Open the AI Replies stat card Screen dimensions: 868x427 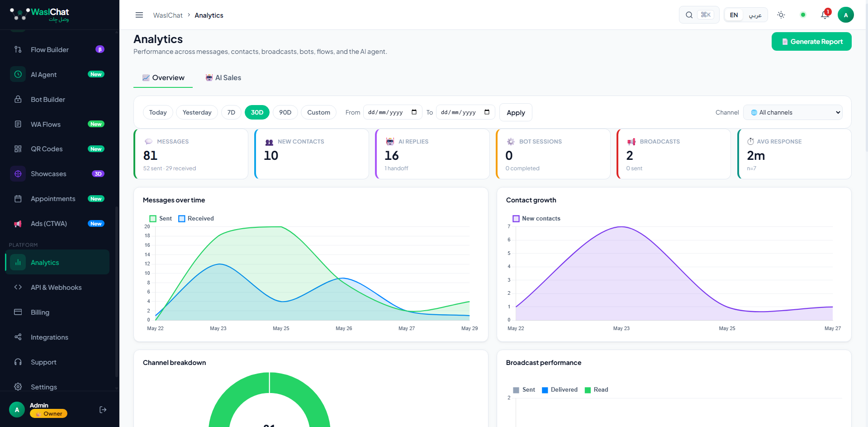pos(432,154)
